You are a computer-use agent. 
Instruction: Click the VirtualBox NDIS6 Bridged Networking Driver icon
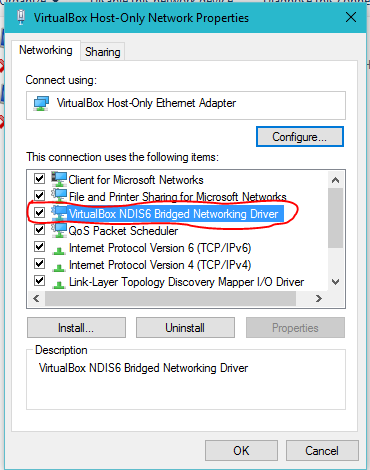[x=59, y=213]
